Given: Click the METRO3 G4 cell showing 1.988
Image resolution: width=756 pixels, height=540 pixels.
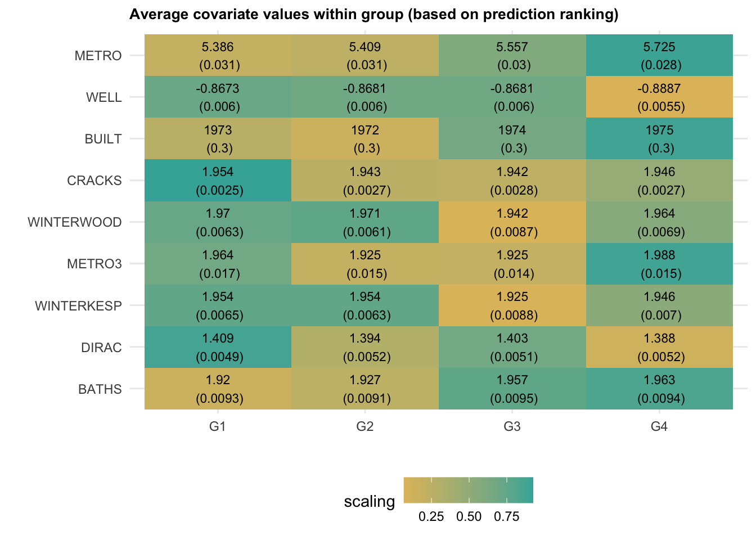Looking at the screenshot, I should (x=659, y=264).
